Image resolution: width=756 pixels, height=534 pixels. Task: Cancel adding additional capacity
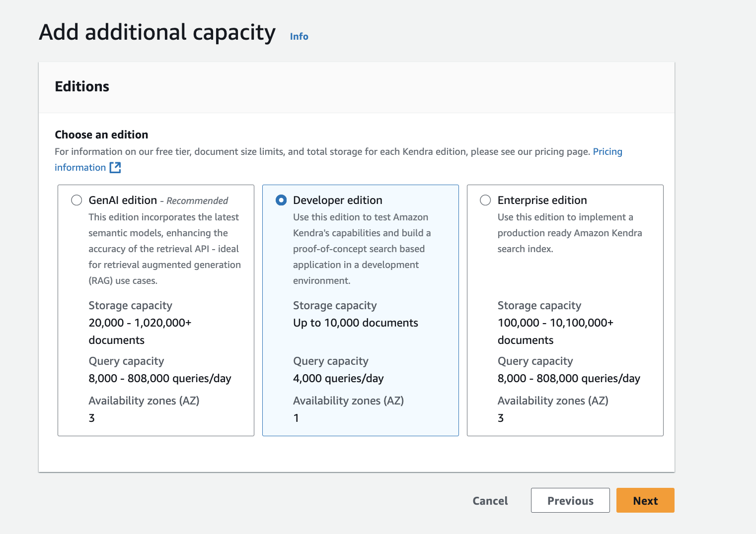(490, 501)
